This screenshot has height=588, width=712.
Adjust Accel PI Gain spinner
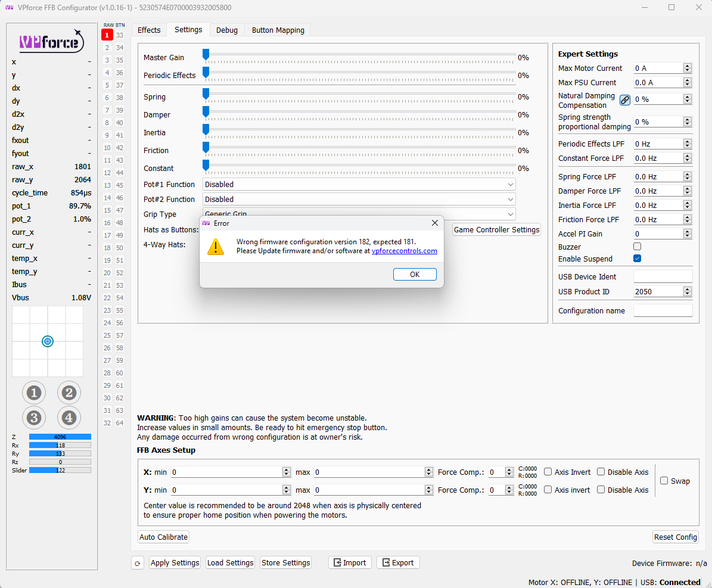(688, 234)
